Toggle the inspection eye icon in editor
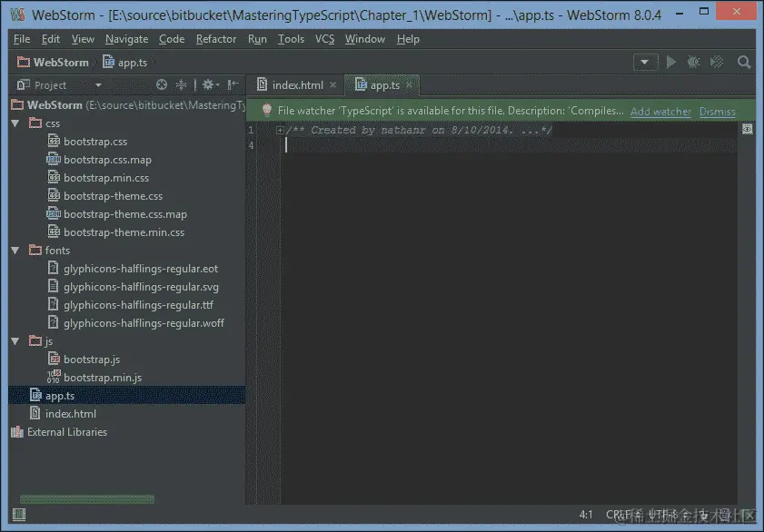 [x=747, y=129]
